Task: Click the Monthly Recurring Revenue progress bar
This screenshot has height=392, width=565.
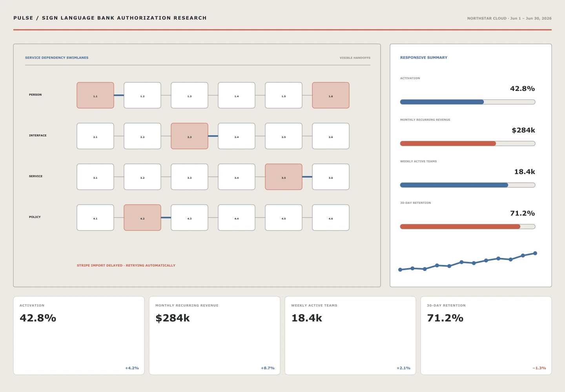Action: pyautogui.click(x=468, y=143)
